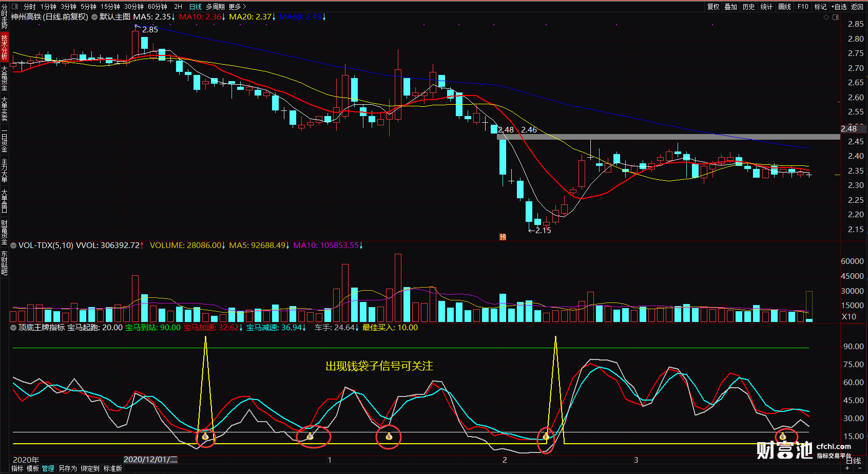Switch to 60分钟 chart period
Image resolution: width=868 pixels, height=474 pixels.
[157, 7]
